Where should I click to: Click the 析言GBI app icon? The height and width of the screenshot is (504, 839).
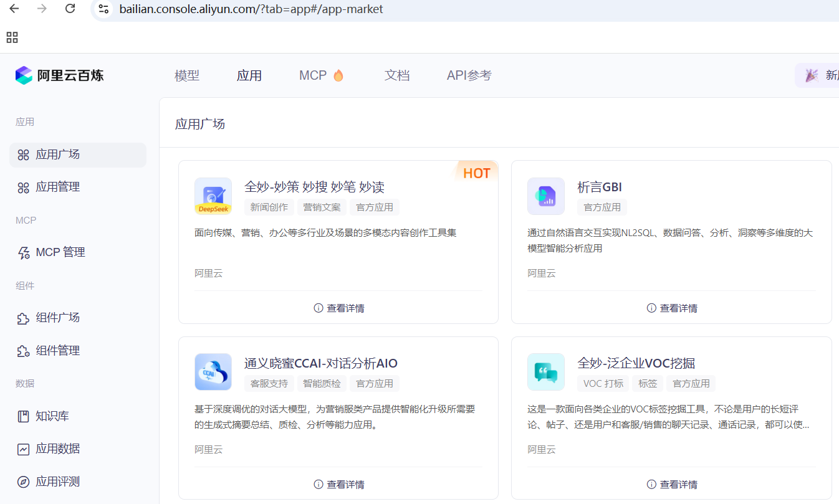click(x=546, y=196)
